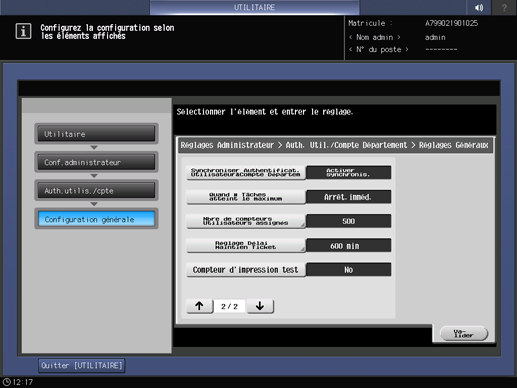The height and width of the screenshot is (388, 517).
Task: Toggle Synchroniser Authentificat. Utilisateur setting
Action: (x=246, y=173)
